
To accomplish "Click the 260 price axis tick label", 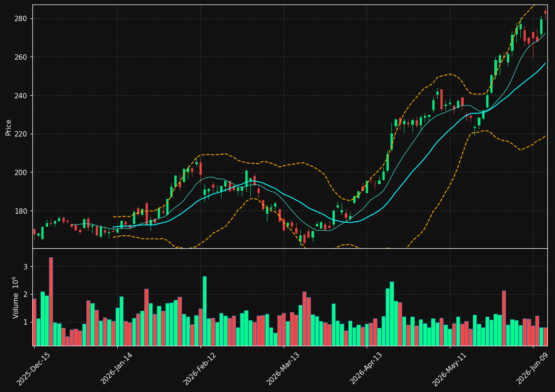I will pos(22,57).
